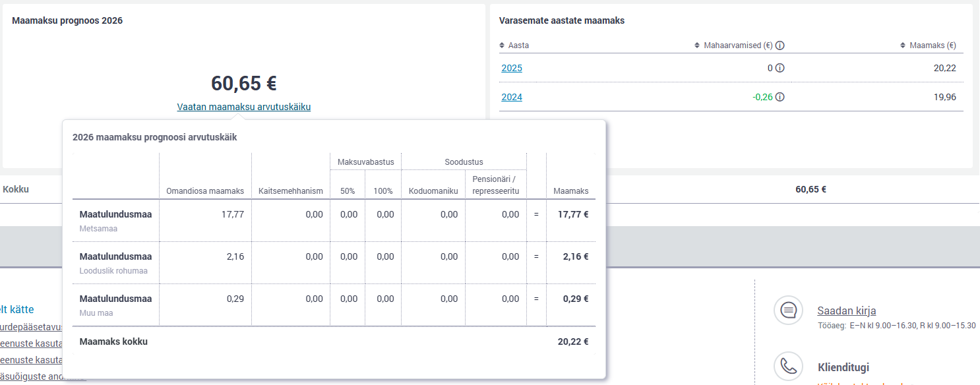This screenshot has width=980, height=385.
Task: Click the Looduslik rohumaa row label
Action: (113, 271)
